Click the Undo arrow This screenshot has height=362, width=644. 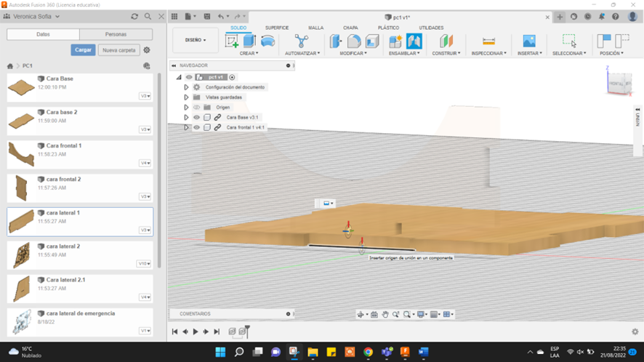pyautogui.click(x=221, y=17)
